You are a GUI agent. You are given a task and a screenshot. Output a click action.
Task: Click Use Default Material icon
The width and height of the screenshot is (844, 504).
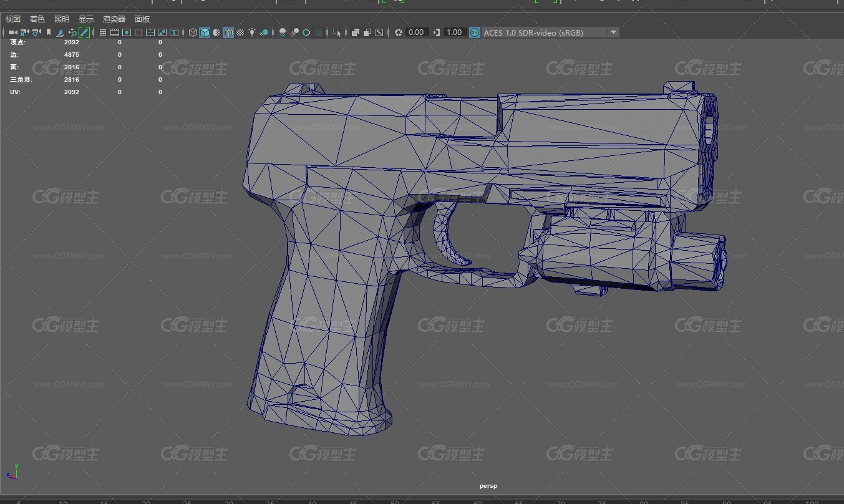click(x=216, y=32)
